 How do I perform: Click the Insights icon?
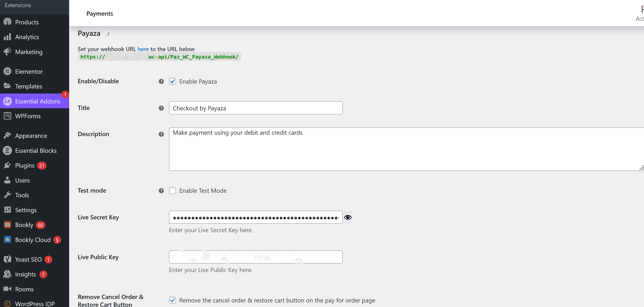pos(7,274)
